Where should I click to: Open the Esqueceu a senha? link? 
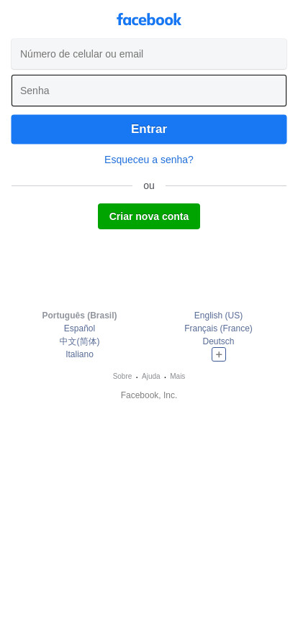click(149, 160)
